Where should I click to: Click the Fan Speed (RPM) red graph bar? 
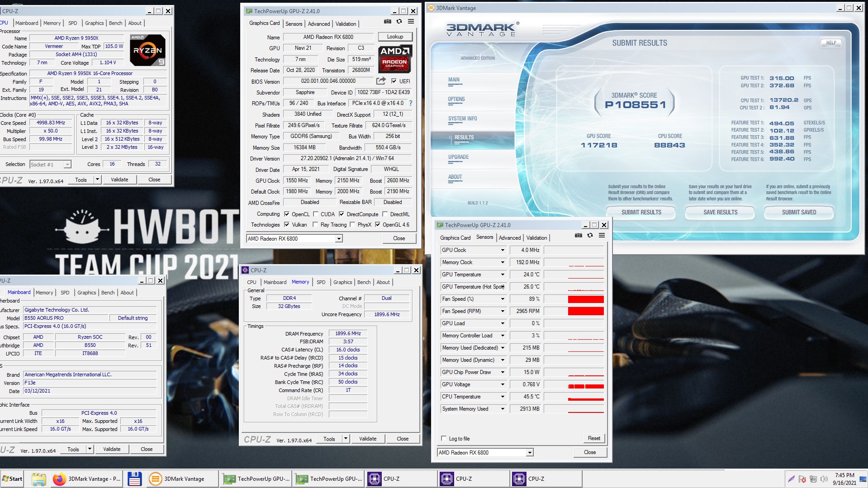[x=586, y=311]
